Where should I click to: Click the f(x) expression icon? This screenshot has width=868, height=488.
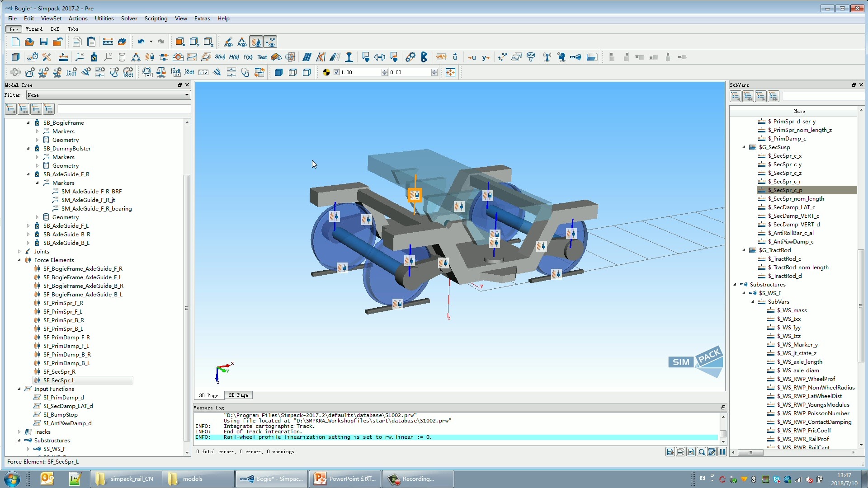click(x=248, y=57)
